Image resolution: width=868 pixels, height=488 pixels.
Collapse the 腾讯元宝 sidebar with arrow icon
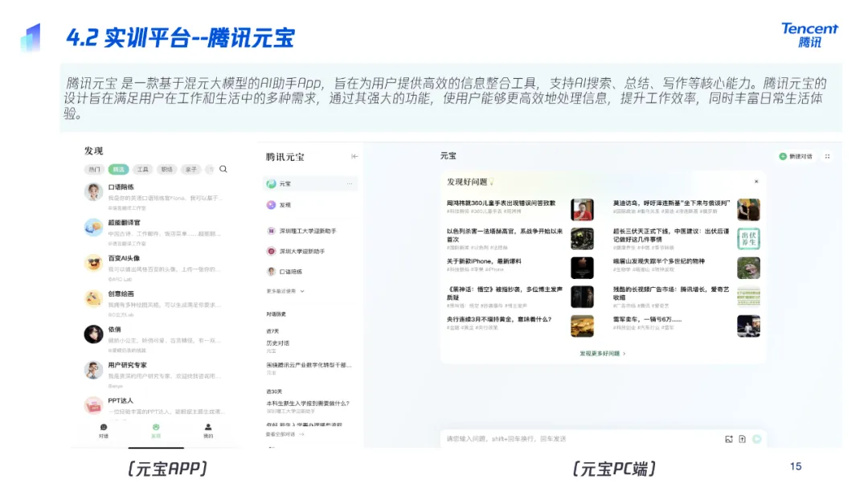pos(354,157)
